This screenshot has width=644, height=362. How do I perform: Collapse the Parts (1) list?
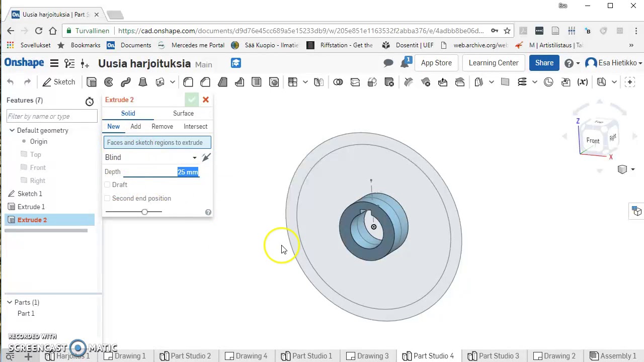click(9, 302)
